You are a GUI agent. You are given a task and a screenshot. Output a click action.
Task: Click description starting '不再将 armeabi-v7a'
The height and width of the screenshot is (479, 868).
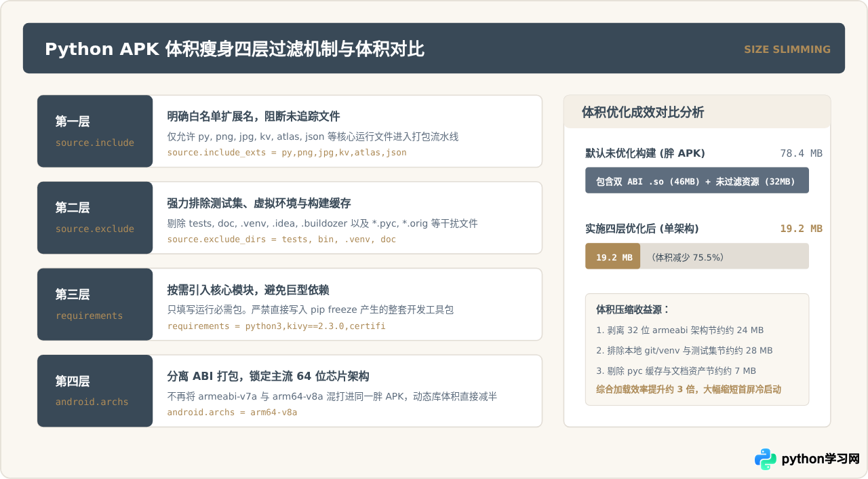[332, 396]
